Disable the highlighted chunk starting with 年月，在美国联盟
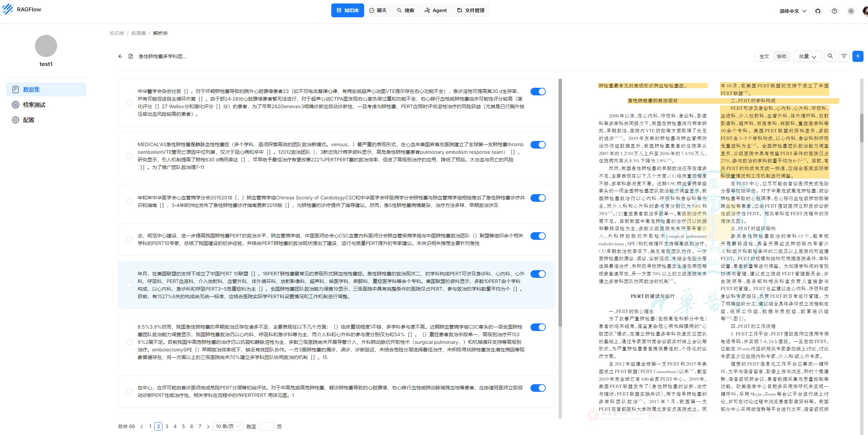The width and height of the screenshot is (868, 435). click(x=538, y=274)
